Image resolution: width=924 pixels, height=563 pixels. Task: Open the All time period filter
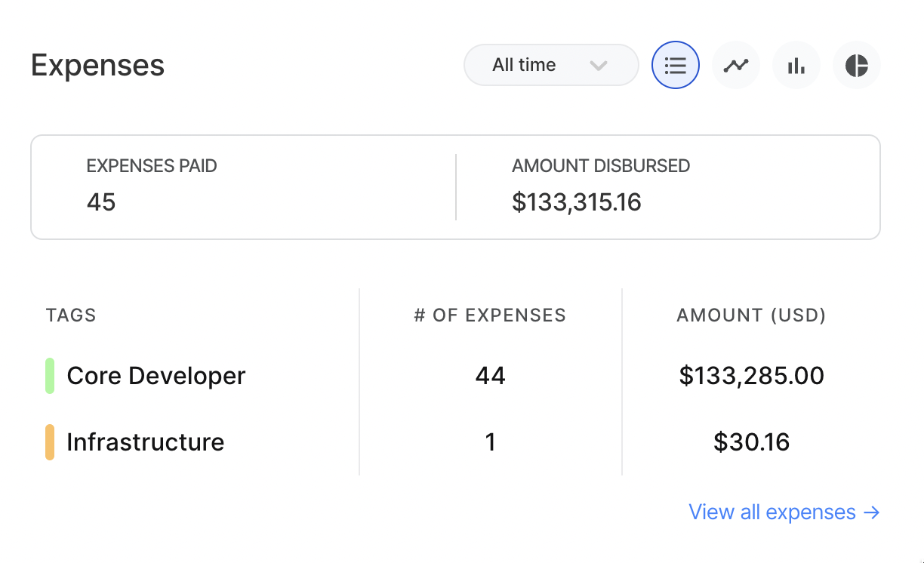550,65
